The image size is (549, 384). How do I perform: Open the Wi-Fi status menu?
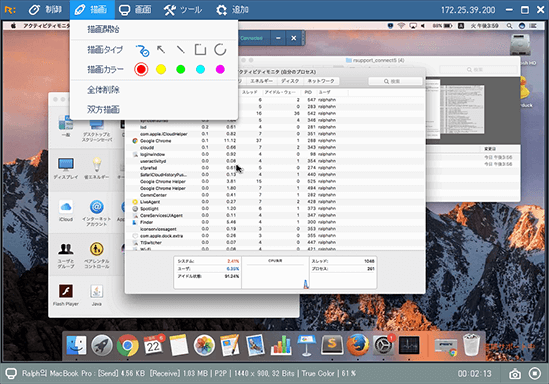click(x=402, y=26)
